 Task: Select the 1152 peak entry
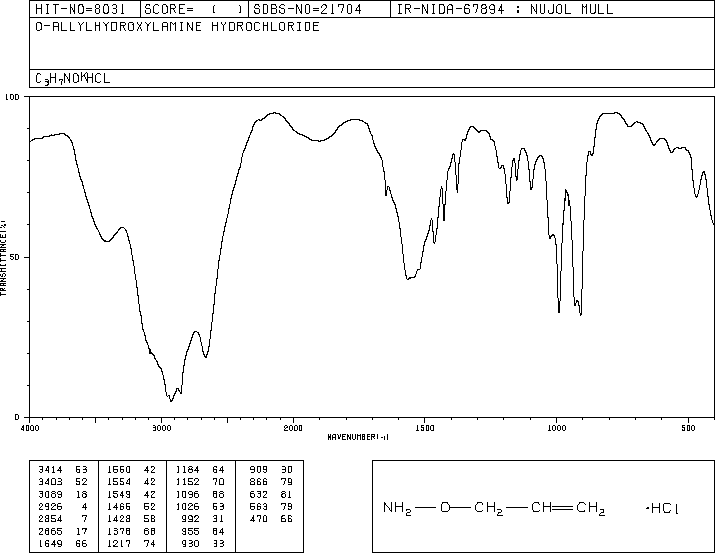tap(200, 482)
